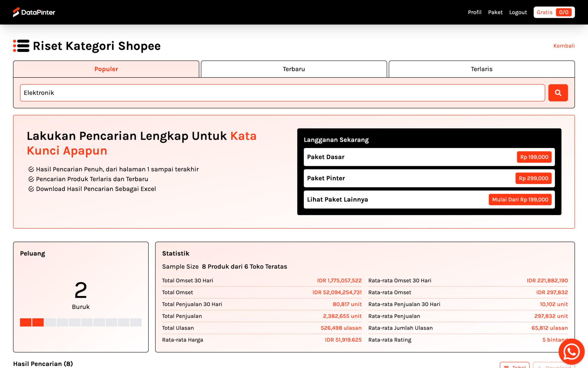
Task: Click the Kembali link
Action: [564, 46]
